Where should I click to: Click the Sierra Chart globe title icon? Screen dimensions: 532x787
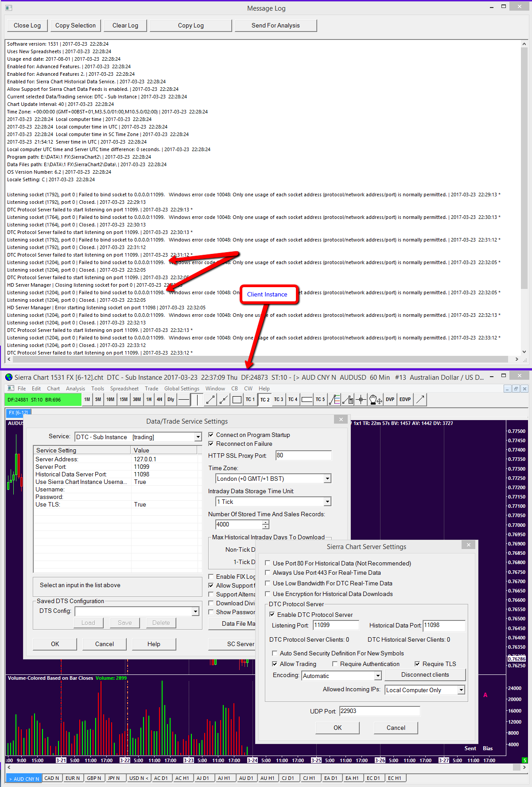point(9,377)
